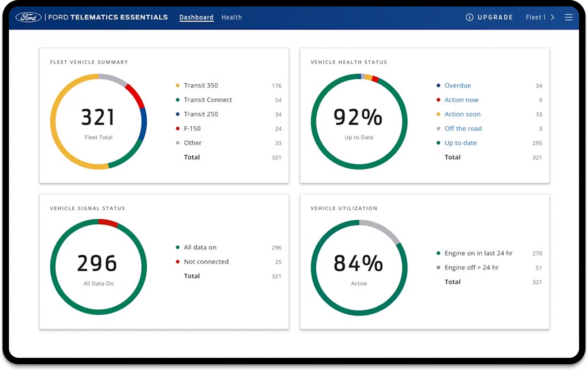Click the Not connected count 25

point(278,262)
